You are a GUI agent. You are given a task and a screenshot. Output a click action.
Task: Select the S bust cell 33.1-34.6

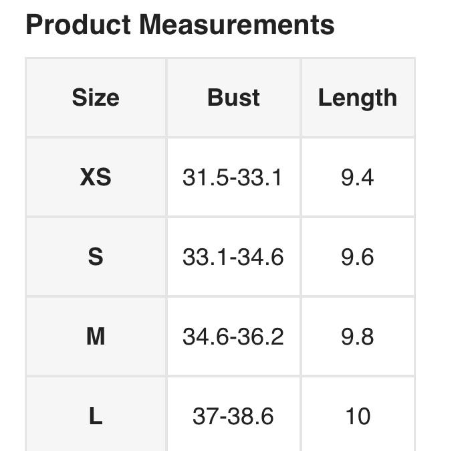point(233,257)
